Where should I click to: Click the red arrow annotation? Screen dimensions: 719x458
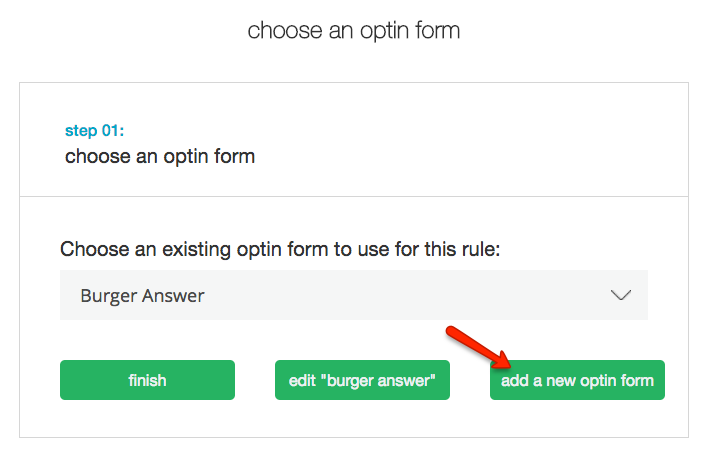(478, 346)
